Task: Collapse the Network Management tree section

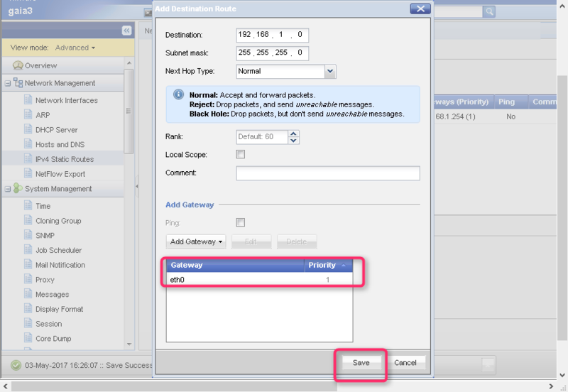Action: click(x=8, y=84)
